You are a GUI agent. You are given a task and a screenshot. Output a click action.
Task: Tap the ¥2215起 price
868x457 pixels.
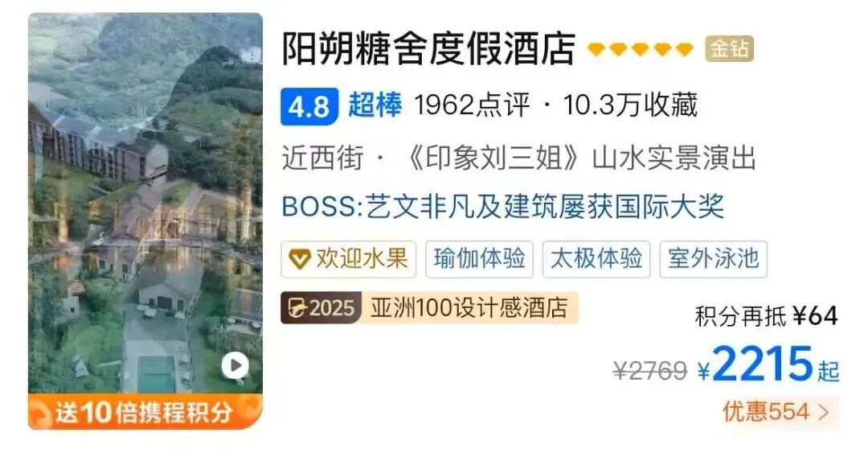tap(768, 365)
